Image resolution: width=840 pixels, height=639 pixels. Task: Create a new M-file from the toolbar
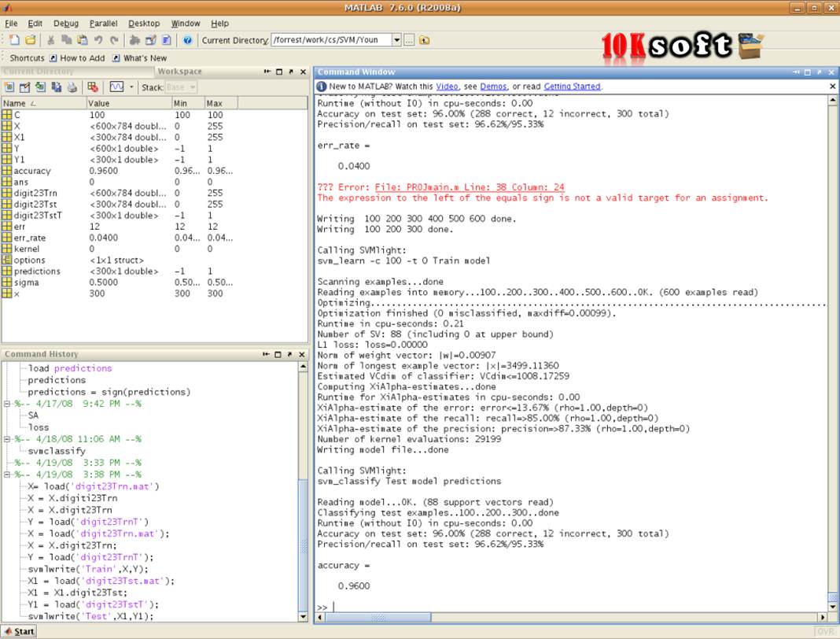pyautogui.click(x=14, y=40)
